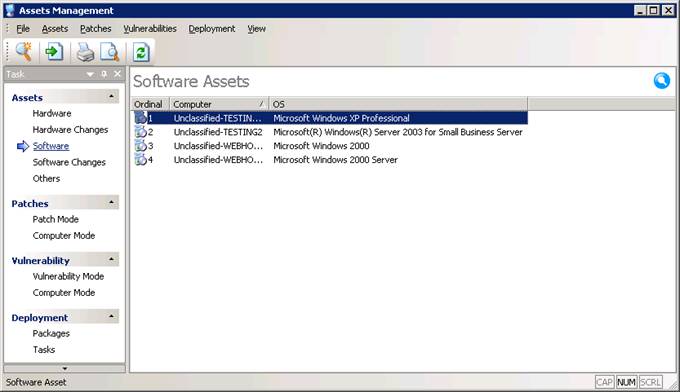
Task: Select the Unclassified-TESTING2 row
Action: 330,132
